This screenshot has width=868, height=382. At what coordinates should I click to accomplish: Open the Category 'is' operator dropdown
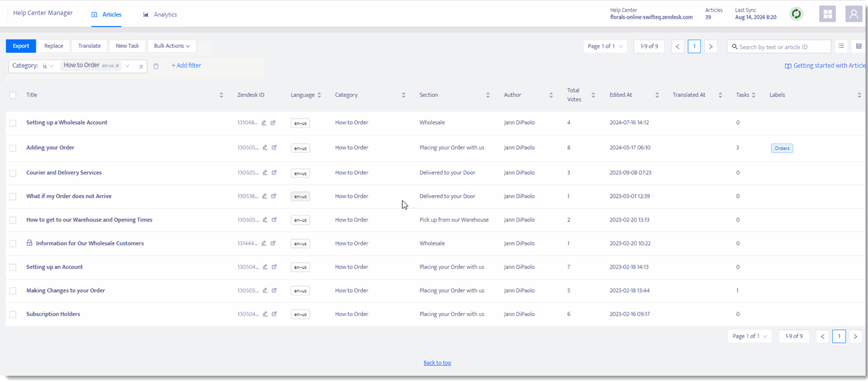pos(48,66)
